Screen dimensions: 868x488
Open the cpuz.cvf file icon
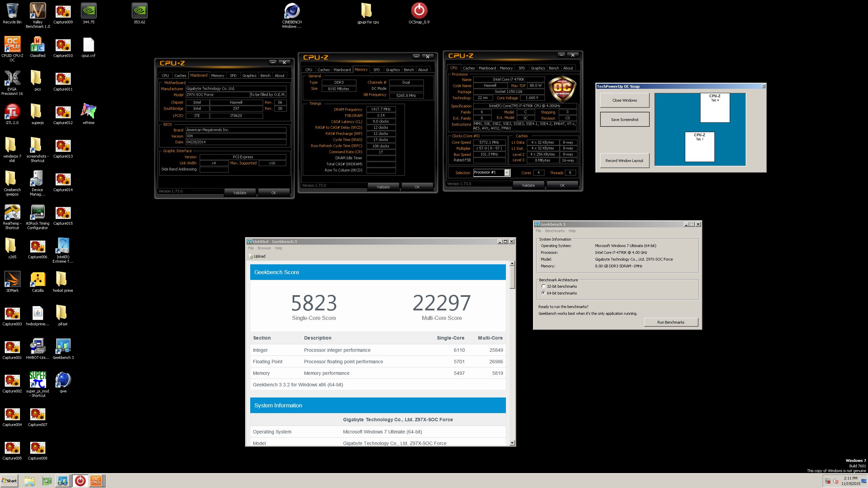click(x=88, y=47)
